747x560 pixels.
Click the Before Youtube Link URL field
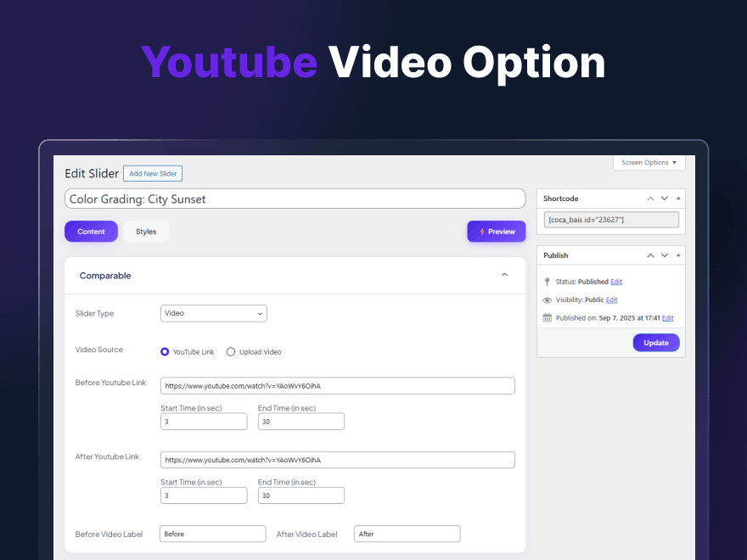coord(337,386)
